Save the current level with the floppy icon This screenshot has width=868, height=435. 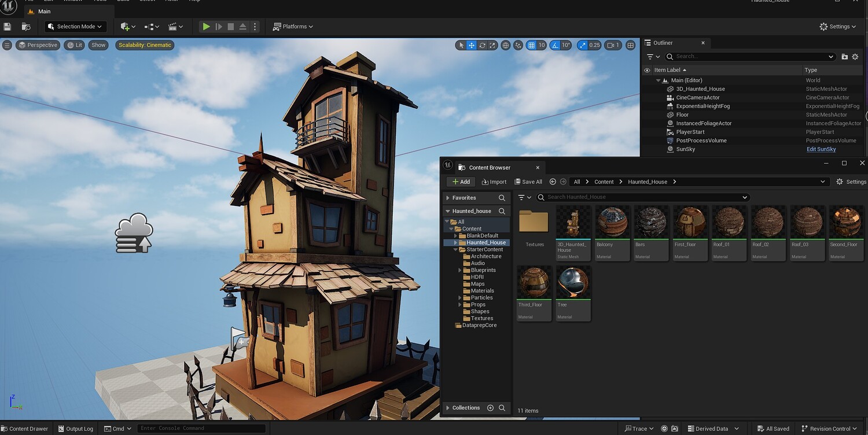(x=8, y=27)
